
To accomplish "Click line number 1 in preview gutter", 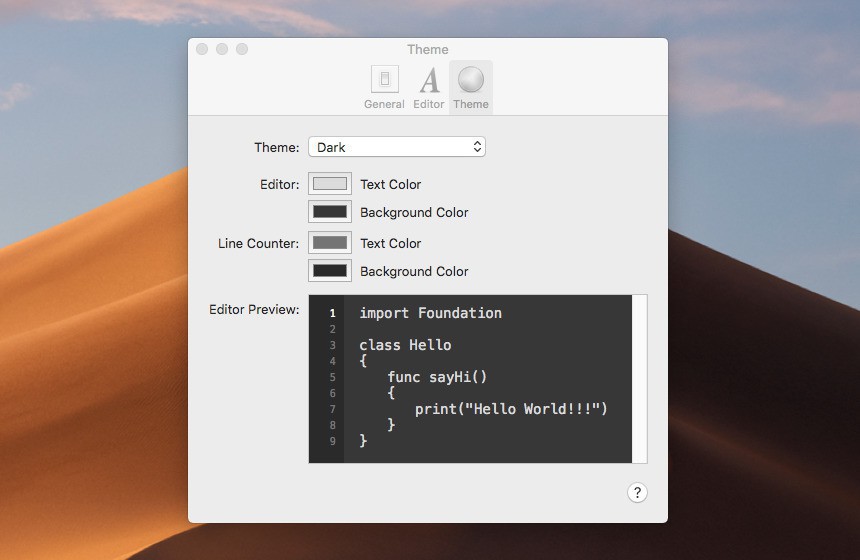I will (x=332, y=313).
